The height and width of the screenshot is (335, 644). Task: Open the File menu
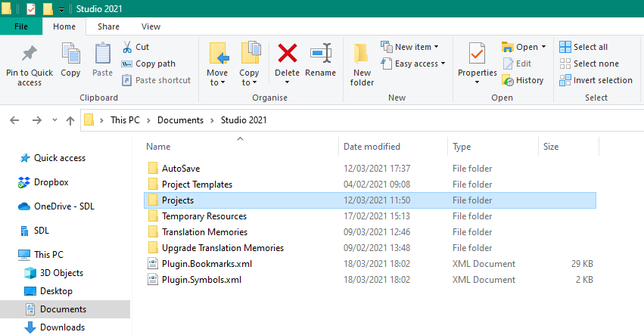click(x=21, y=26)
